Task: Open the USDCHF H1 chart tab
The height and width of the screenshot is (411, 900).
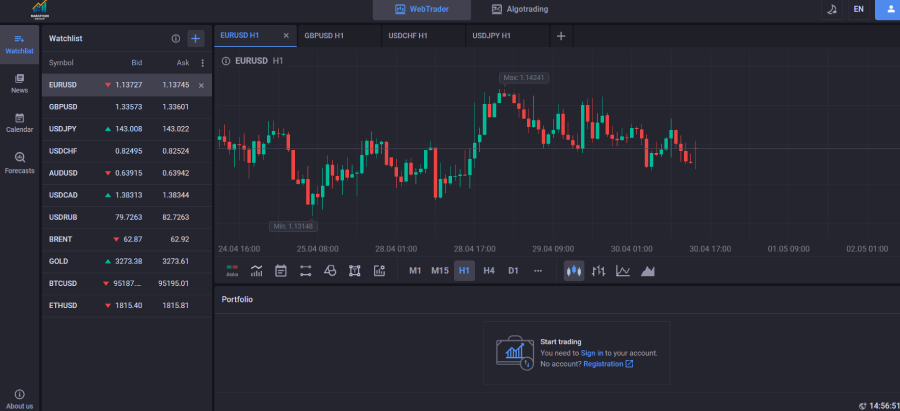Action: [423, 36]
